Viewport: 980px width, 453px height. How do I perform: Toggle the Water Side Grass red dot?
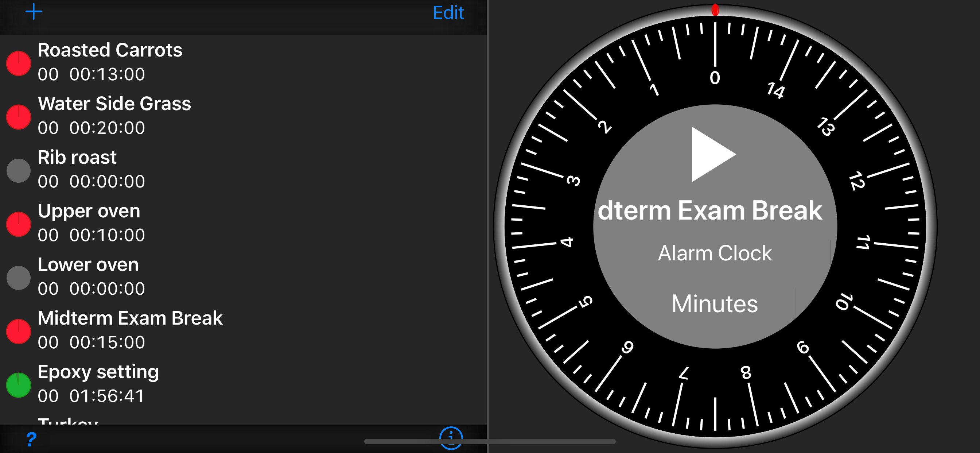point(18,117)
